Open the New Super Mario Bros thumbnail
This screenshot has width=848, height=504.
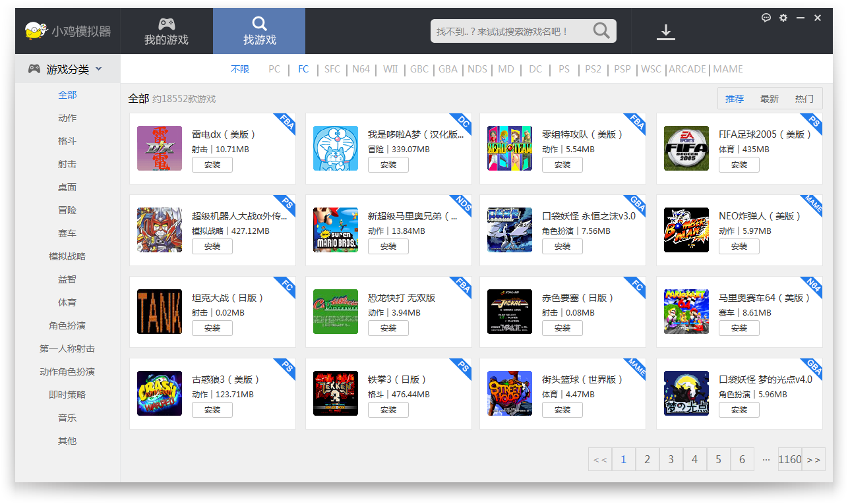click(x=336, y=230)
